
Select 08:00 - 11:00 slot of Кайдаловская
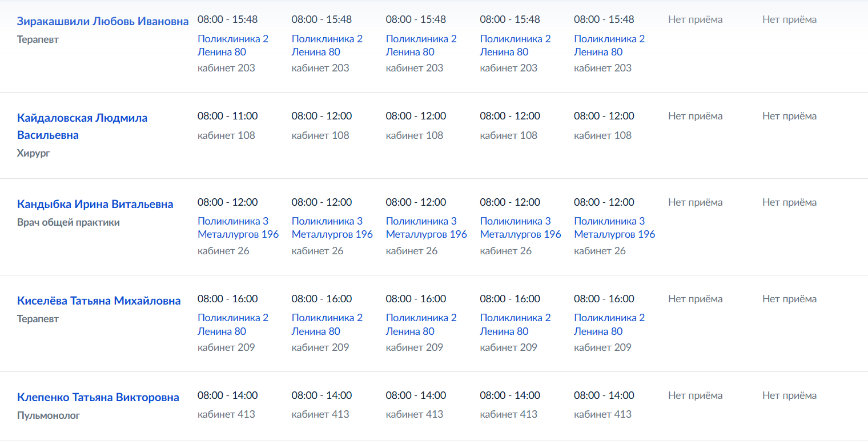point(228,116)
